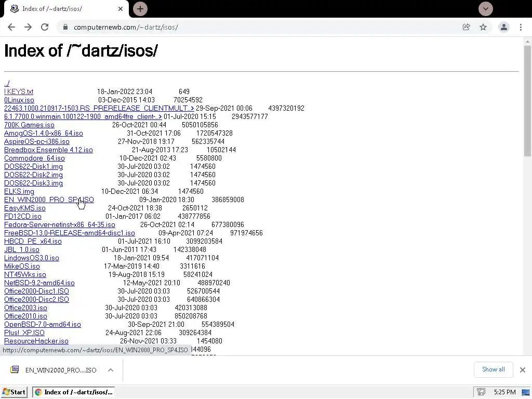The width and height of the screenshot is (532, 399).
Task: Download NT45Wks.iso
Action: tap(25, 274)
